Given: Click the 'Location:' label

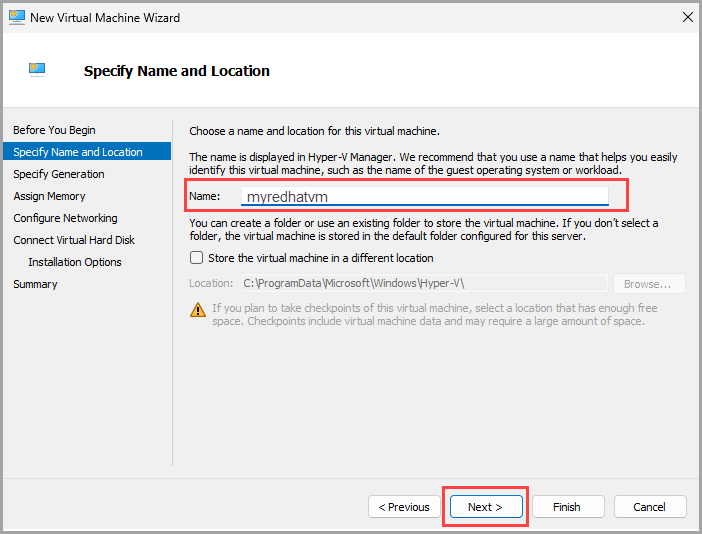Looking at the screenshot, I should click(211, 283).
